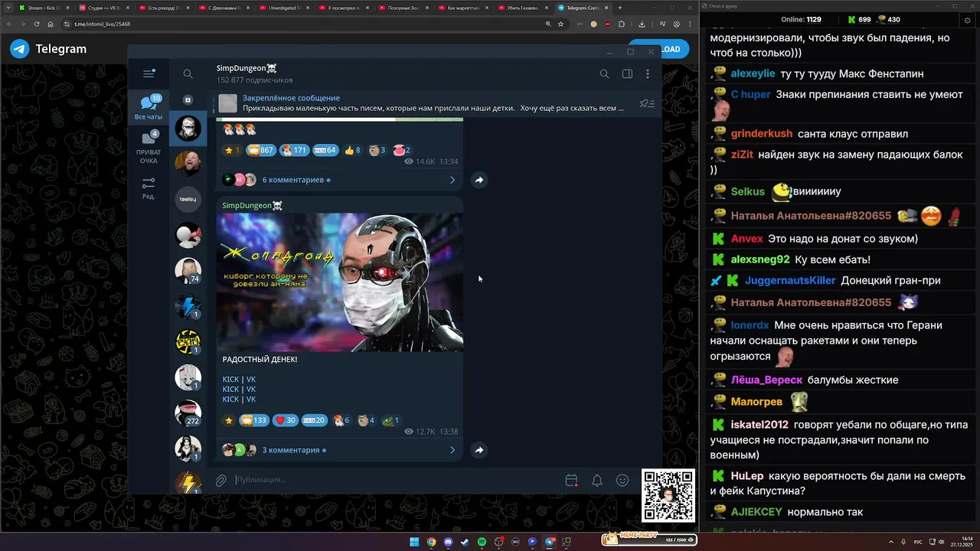Toggle the 20 reaction on second post
Screen dimensions: 980x551
tap(315, 420)
